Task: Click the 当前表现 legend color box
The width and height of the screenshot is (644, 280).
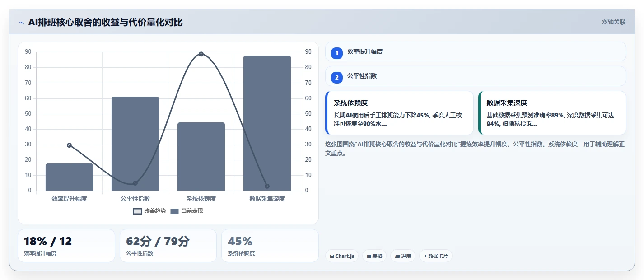Action: [x=175, y=211]
